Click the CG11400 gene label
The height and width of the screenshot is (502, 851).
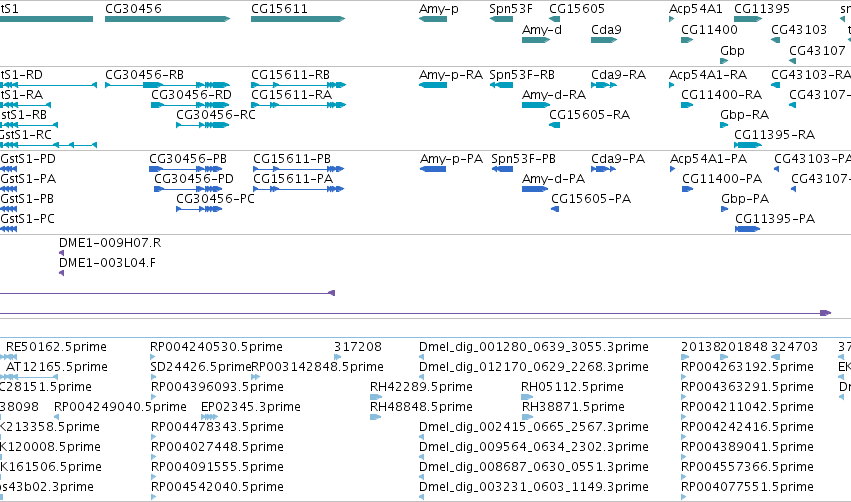(709, 30)
